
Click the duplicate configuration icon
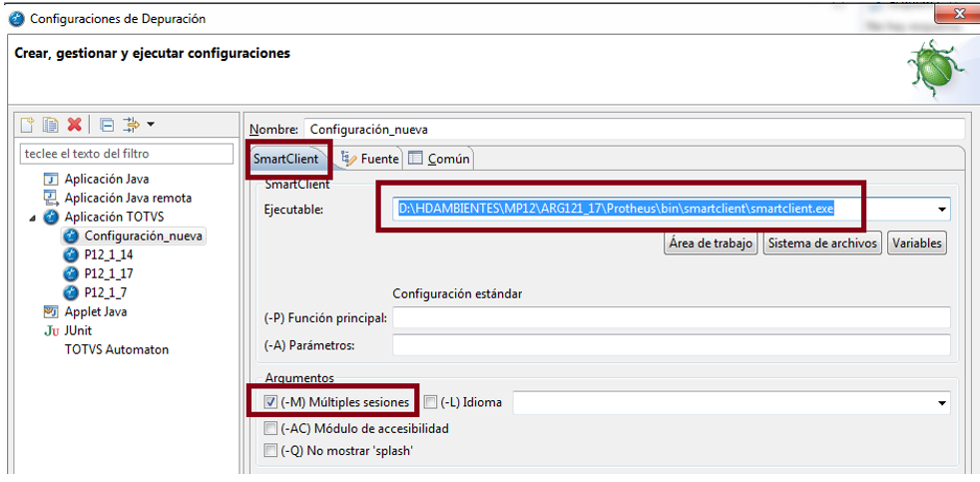coord(50,125)
